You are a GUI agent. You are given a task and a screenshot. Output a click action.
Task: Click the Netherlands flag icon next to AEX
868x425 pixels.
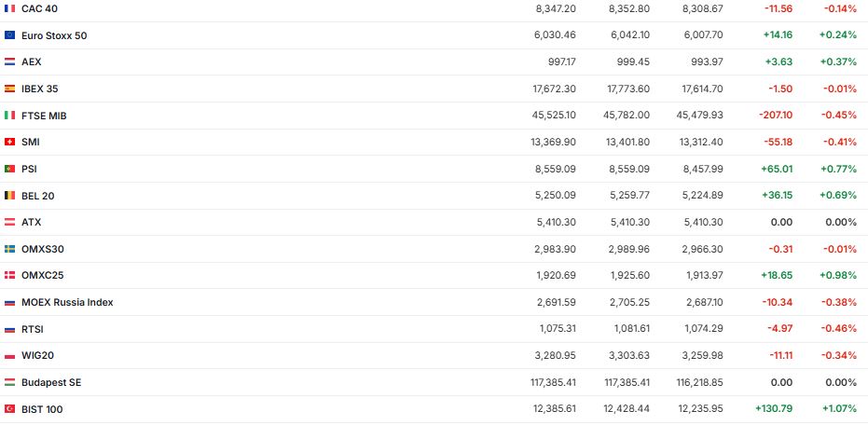[x=9, y=62]
